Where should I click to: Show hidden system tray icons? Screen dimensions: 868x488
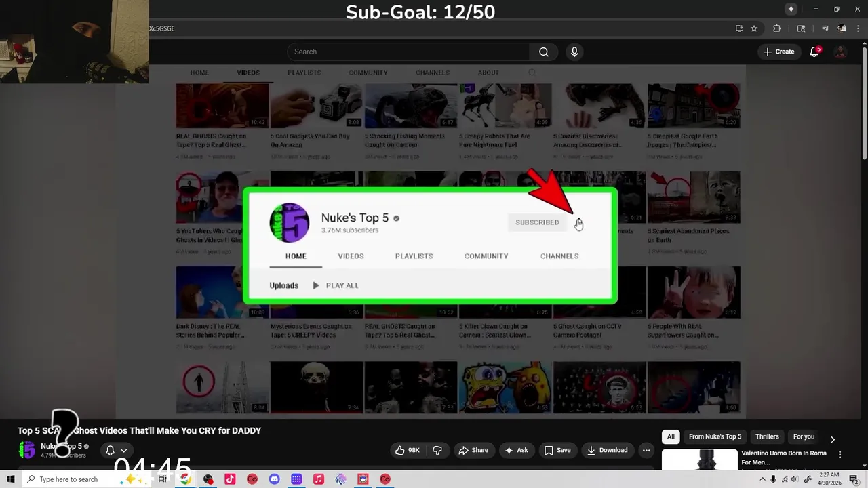point(762,479)
